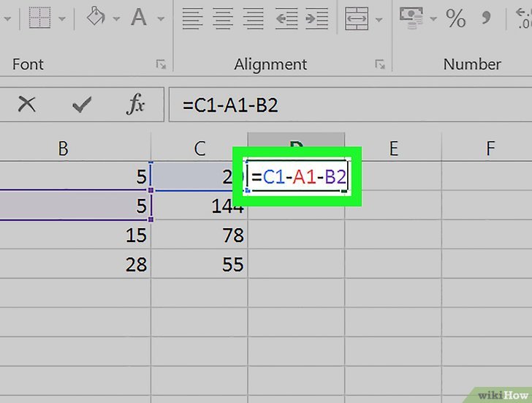Expand the Borders dropdown arrow
Viewport: 532px width, 403px height.
coord(62,18)
